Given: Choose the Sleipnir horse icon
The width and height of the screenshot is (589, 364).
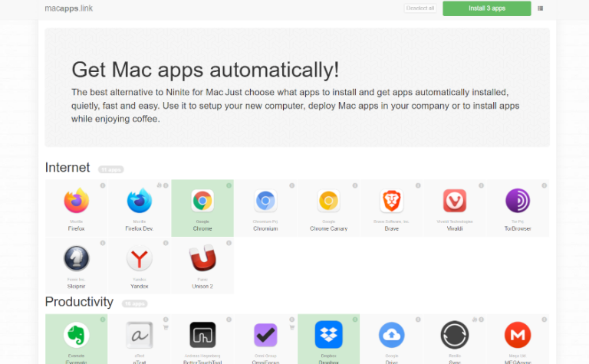Looking at the screenshot, I should tap(76, 258).
